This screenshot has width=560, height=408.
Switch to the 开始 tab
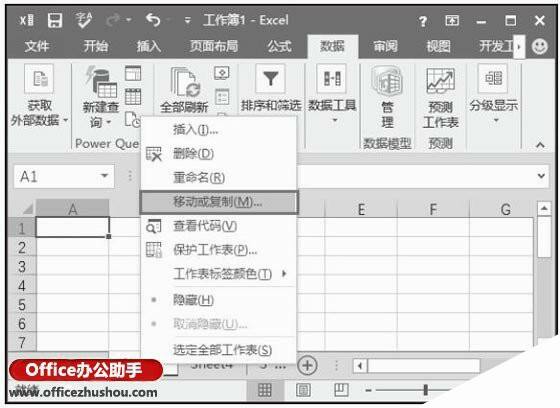(x=95, y=46)
